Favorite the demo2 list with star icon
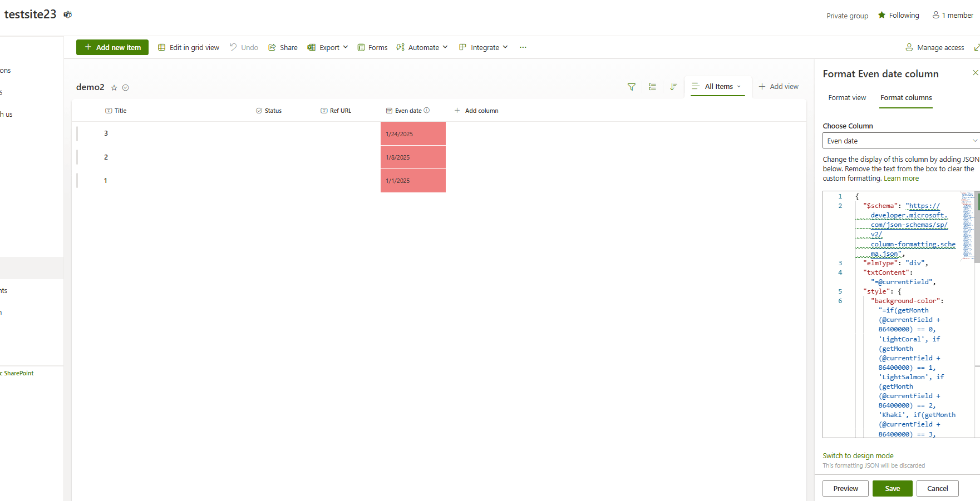Screen dimensions: 980x501 (114, 88)
